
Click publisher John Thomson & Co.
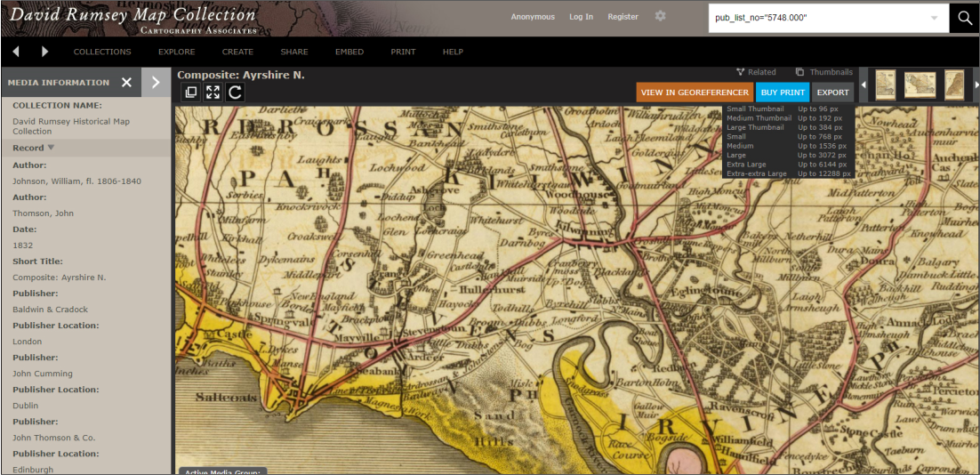[53, 438]
